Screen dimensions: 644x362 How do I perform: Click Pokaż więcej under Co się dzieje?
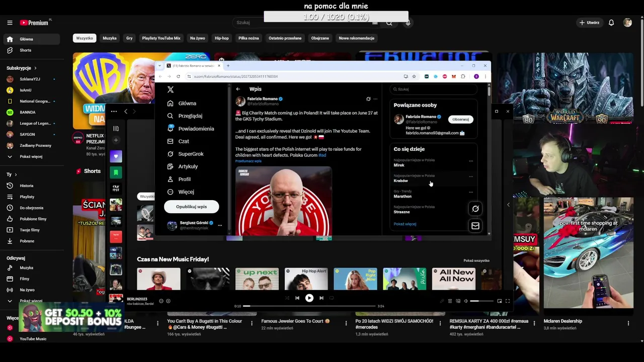(x=405, y=224)
